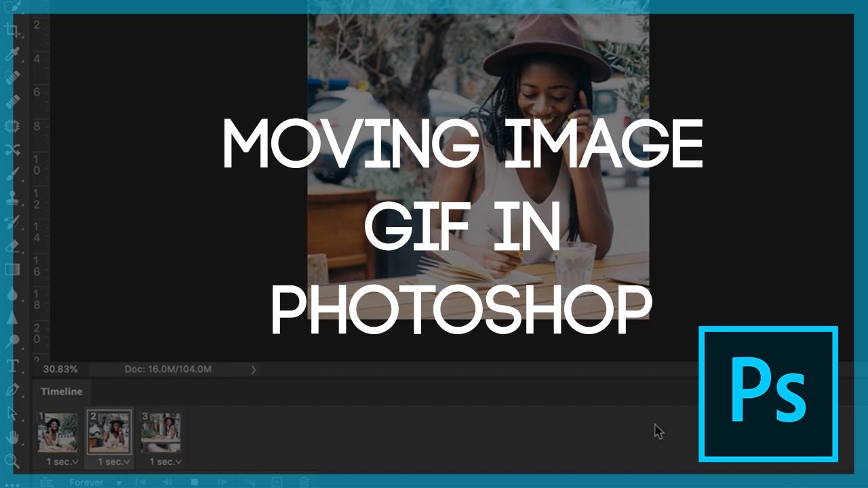Expand status bar info chevron
The width and height of the screenshot is (868, 488).
[x=254, y=369]
